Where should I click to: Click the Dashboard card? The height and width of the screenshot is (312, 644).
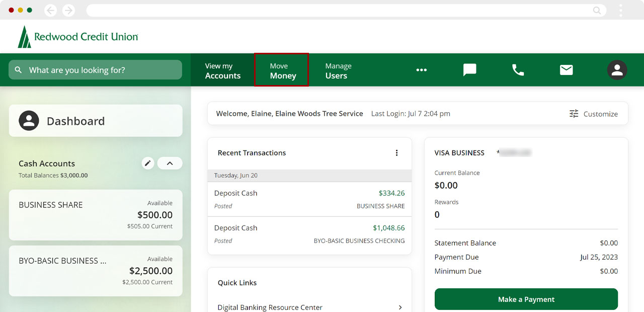(96, 121)
